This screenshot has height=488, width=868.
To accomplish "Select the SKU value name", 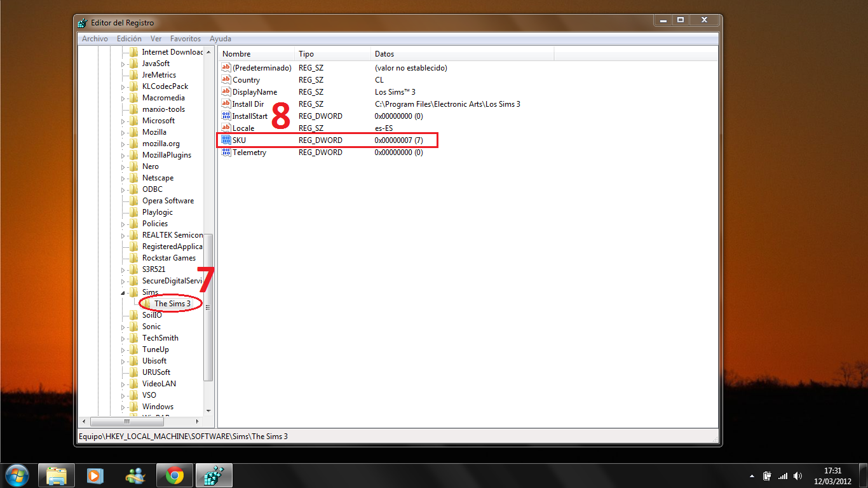I will point(239,140).
